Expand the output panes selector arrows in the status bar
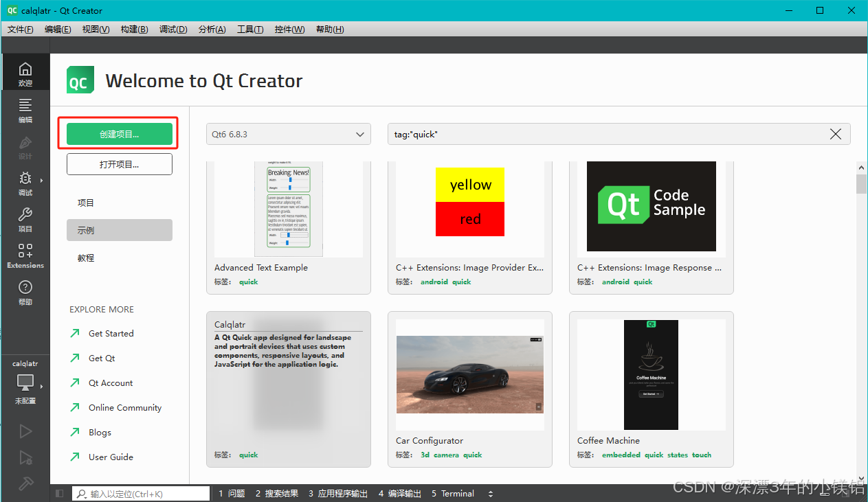868x502 pixels. click(490, 494)
